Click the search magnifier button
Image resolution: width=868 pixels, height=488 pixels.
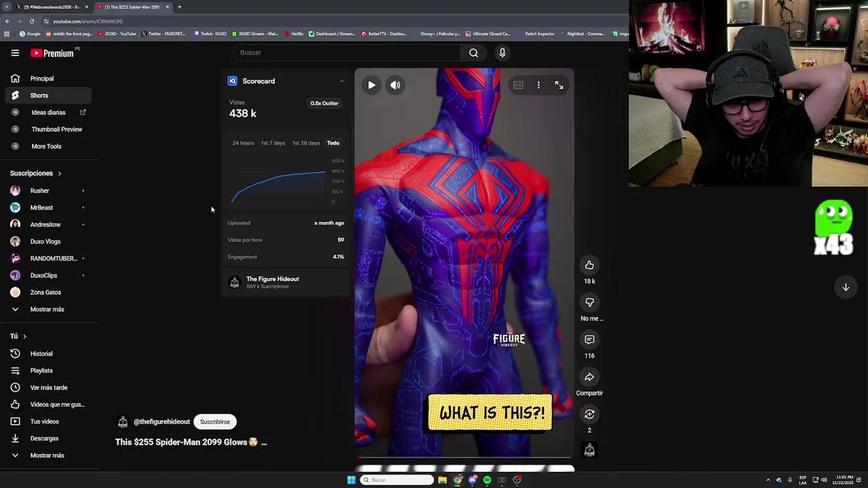[x=473, y=53]
